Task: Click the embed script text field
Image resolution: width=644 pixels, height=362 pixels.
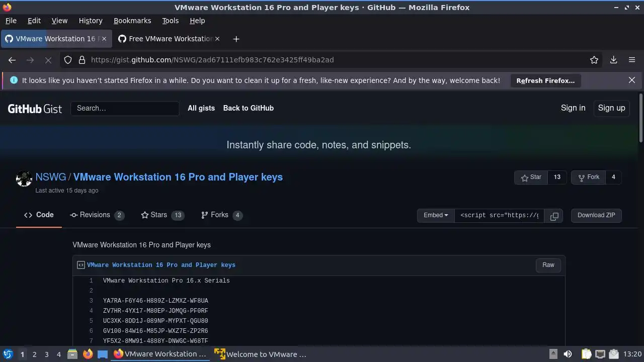Action: 499,216
